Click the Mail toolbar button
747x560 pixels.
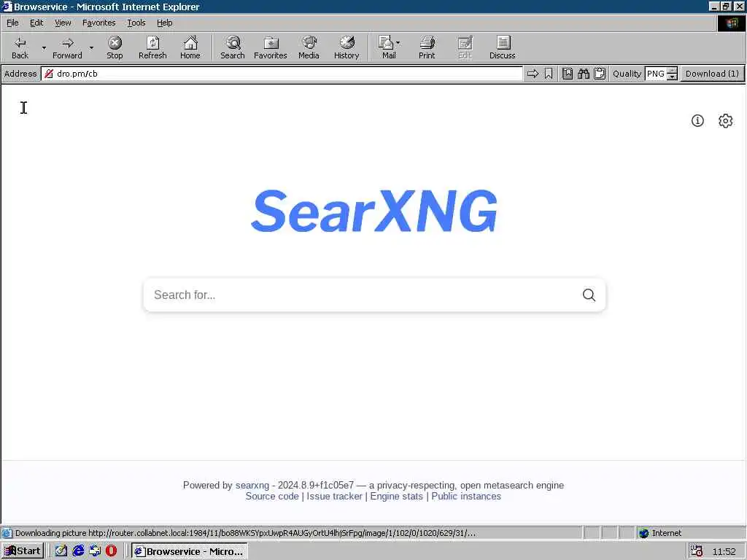pos(388,47)
